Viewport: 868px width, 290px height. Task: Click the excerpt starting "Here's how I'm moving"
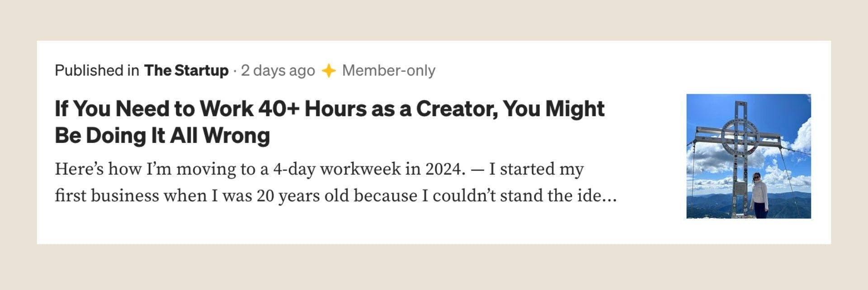coord(336,182)
